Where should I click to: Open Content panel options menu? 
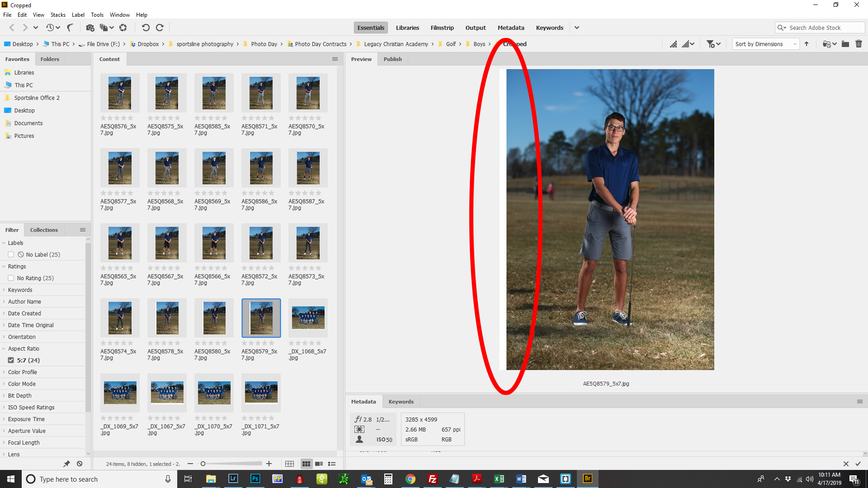tap(335, 59)
